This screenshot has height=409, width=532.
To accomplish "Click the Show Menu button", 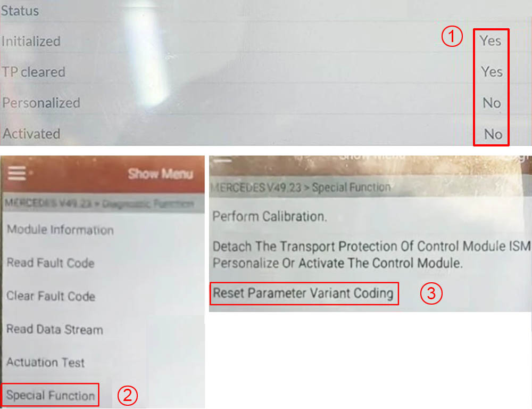I will pos(161,174).
